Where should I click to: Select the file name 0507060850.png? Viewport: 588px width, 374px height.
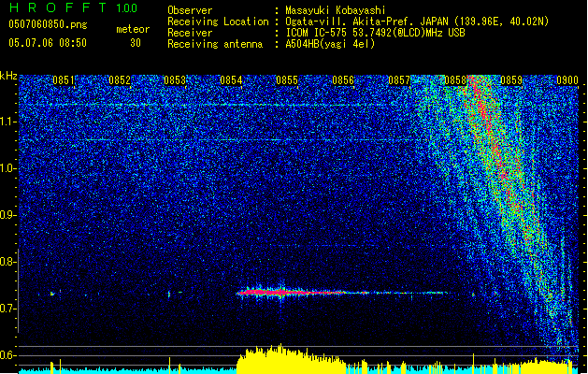click(x=48, y=24)
